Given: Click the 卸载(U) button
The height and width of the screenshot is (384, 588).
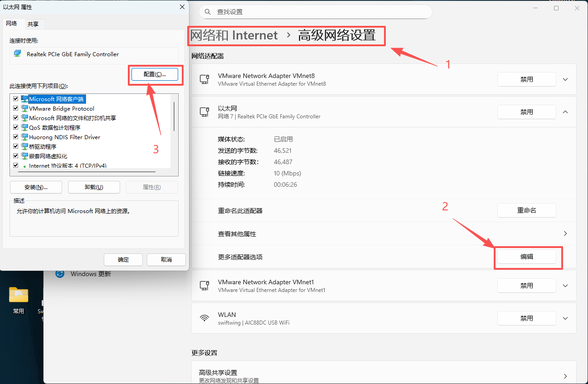Looking at the screenshot, I should pyautogui.click(x=94, y=187).
